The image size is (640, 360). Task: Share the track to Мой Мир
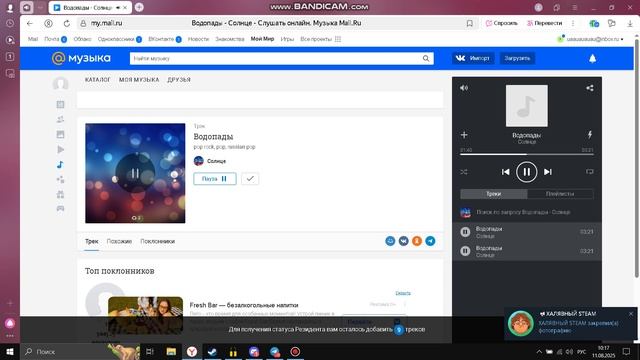(x=390, y=241)
